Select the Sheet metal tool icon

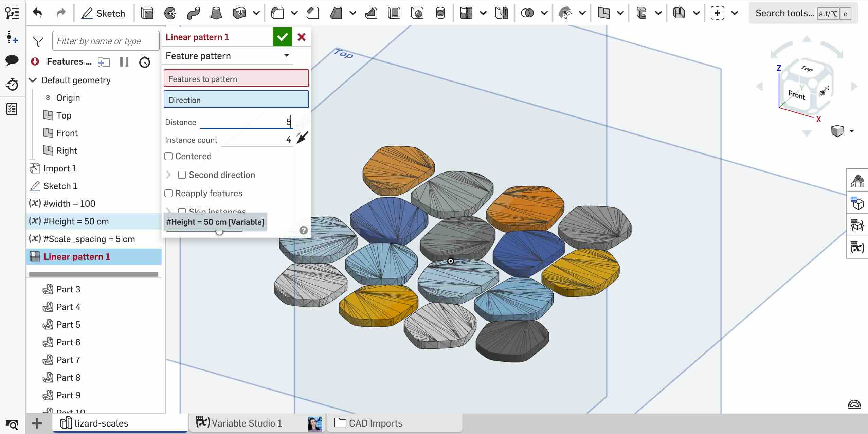(679, 13)
